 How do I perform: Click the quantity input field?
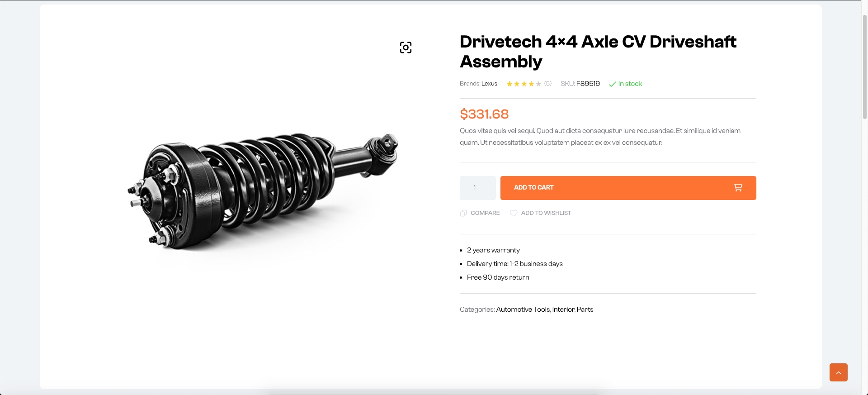point(477,188)
